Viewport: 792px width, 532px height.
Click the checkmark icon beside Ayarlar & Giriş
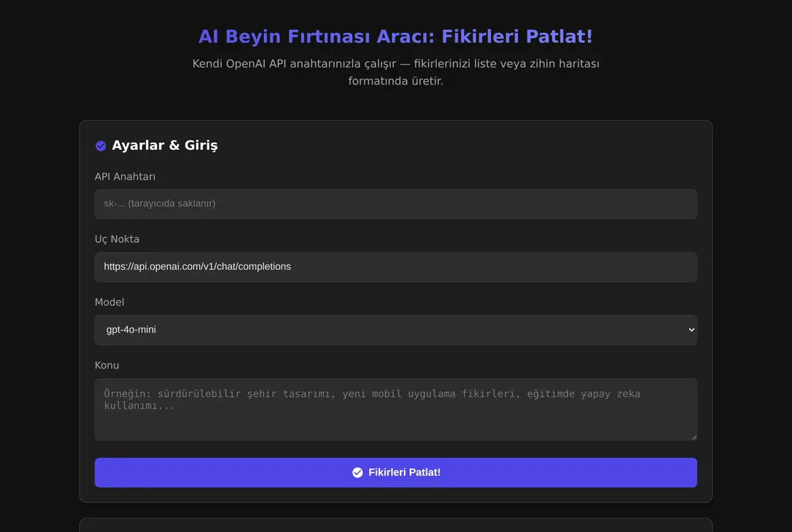101,146
